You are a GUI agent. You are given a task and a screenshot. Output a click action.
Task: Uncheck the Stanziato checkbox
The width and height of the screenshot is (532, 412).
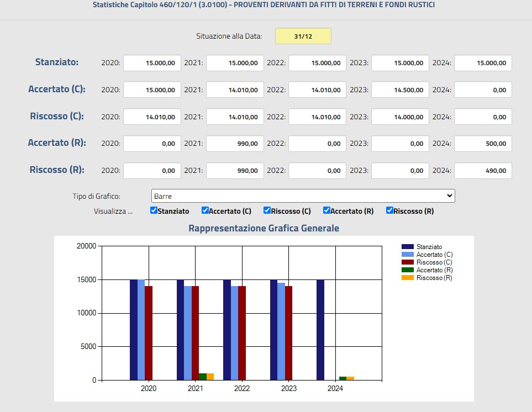point(154,210)
